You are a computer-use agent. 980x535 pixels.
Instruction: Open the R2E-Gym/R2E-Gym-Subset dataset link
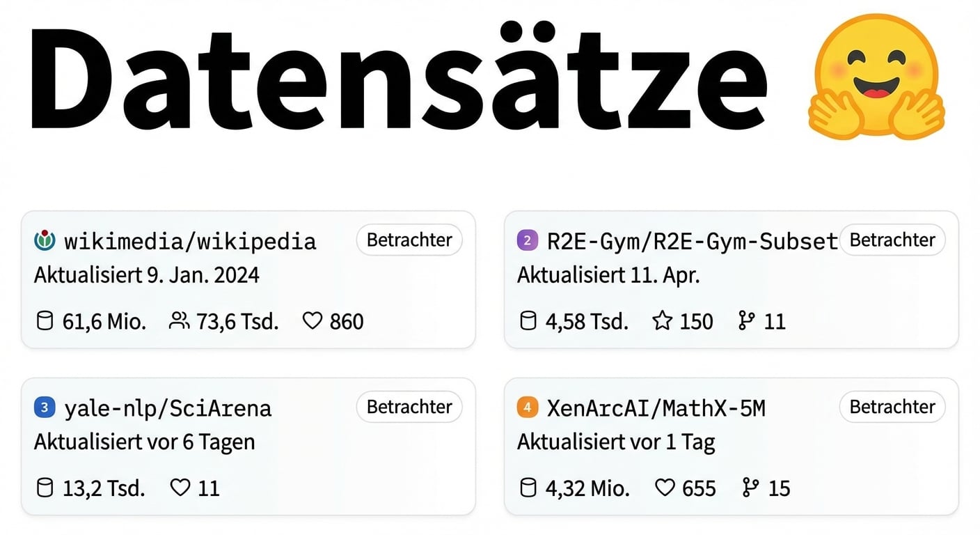click(x=693, y=242)
